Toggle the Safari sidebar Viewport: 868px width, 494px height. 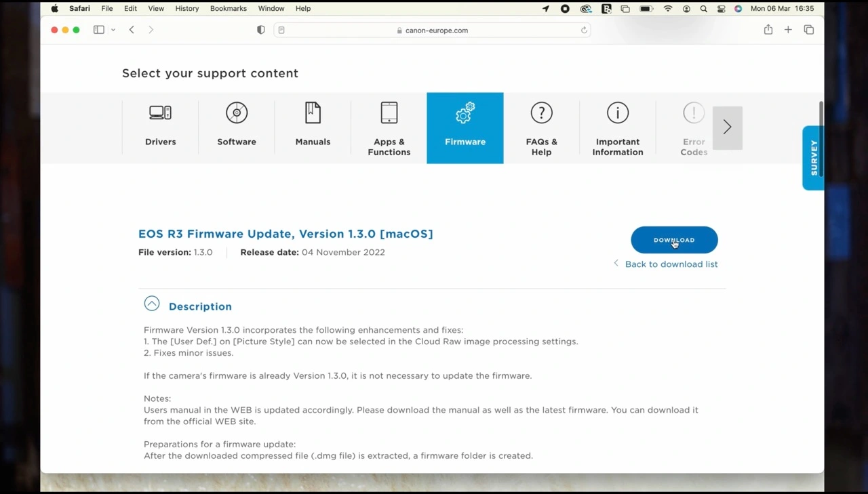tap(99, 30)
